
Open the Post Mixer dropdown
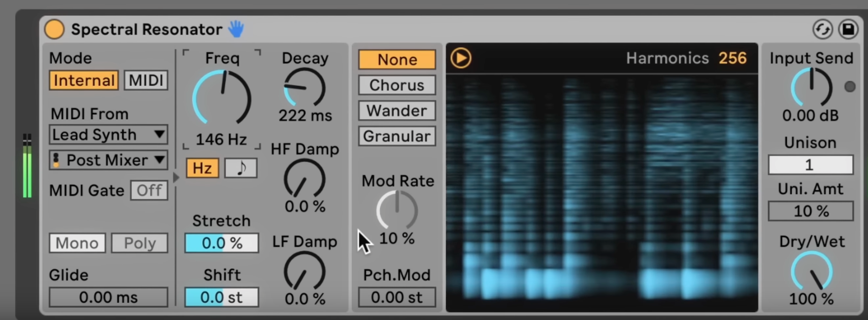(108, 160)
